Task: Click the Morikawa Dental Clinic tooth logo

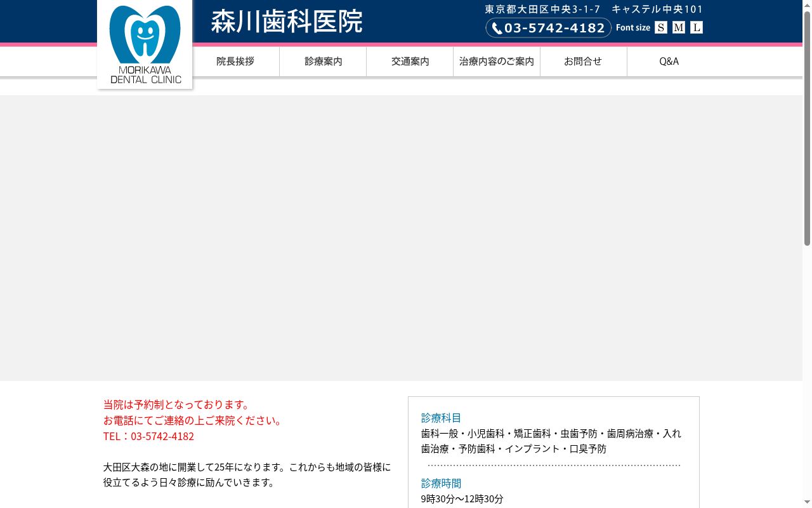Action: click(x=145, y=44)
